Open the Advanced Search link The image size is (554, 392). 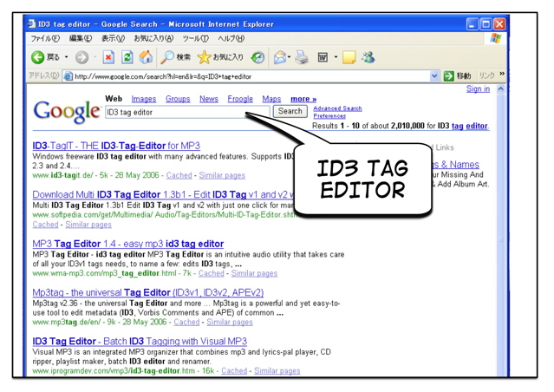(337, 108)
